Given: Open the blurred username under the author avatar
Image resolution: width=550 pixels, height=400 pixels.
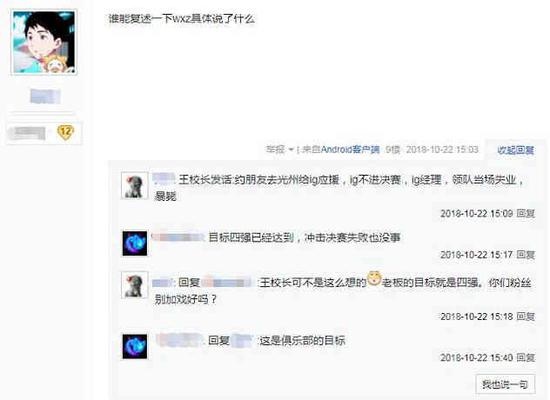Looking at the screenshot, I should 45,96.
